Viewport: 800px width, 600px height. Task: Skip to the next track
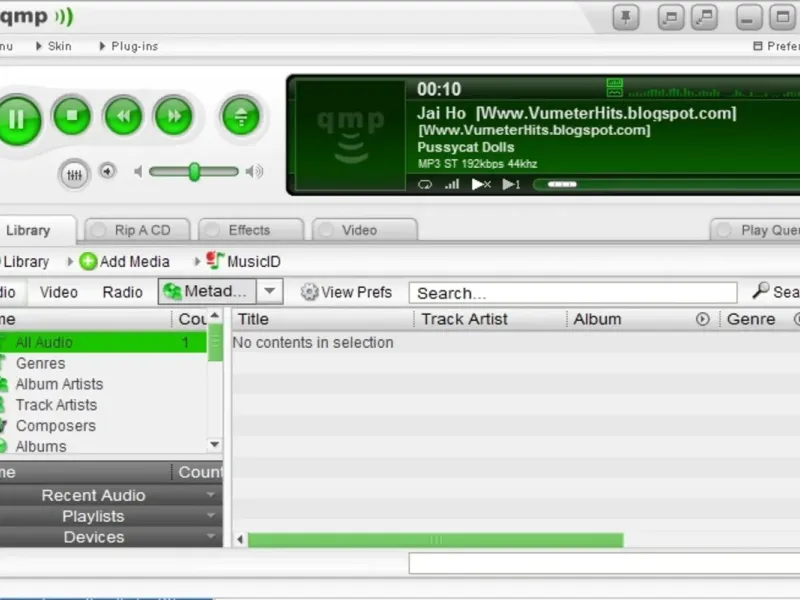click(174, 116)
